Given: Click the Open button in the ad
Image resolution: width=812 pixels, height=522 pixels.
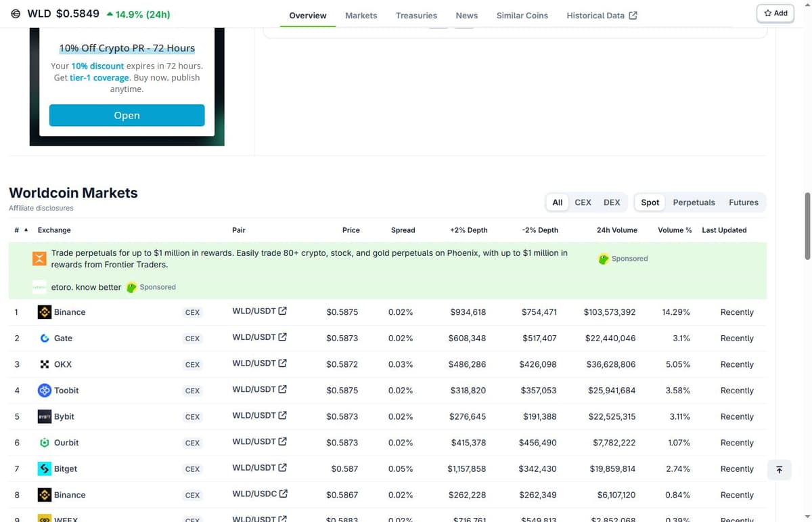Looking at the screenshot, I should coord(127,115).
